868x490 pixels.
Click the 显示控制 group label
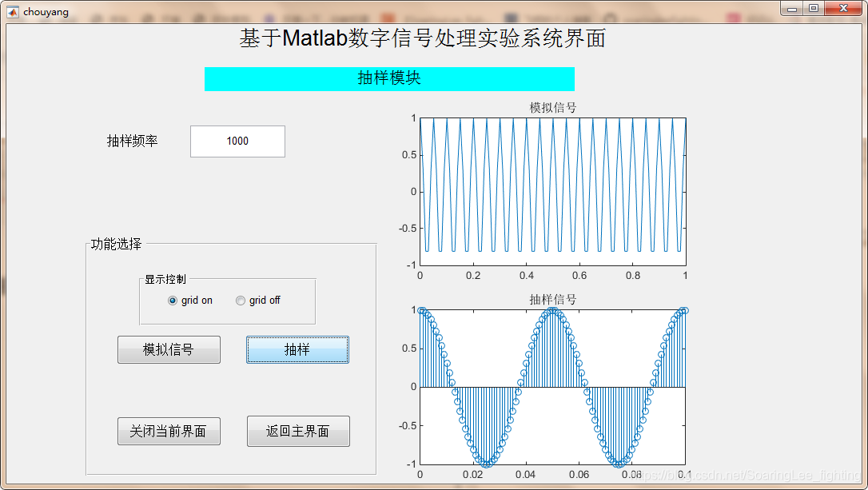coord(165,280)
